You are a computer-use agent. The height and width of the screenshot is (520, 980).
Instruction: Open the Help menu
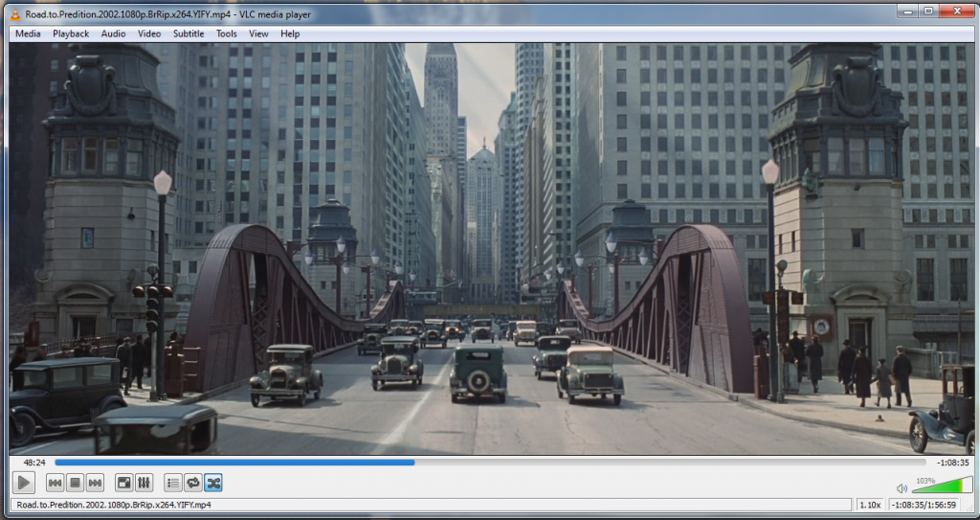pos(290,34)
